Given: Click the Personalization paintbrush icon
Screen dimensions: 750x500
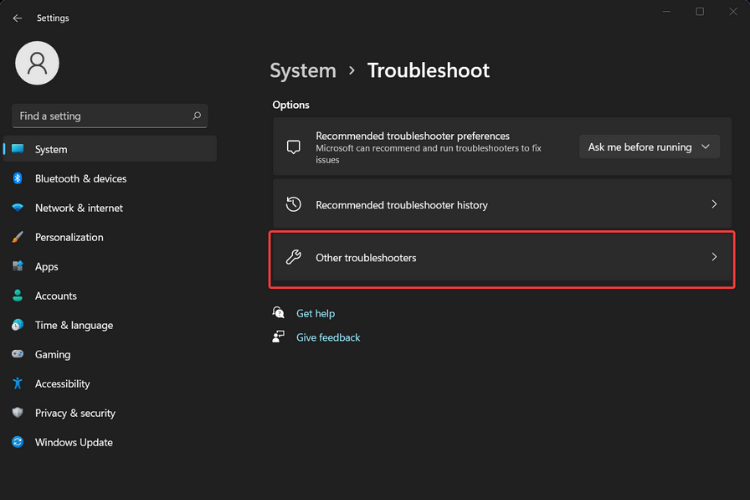Looking at the screenshot, I should [x=17, y=237].
